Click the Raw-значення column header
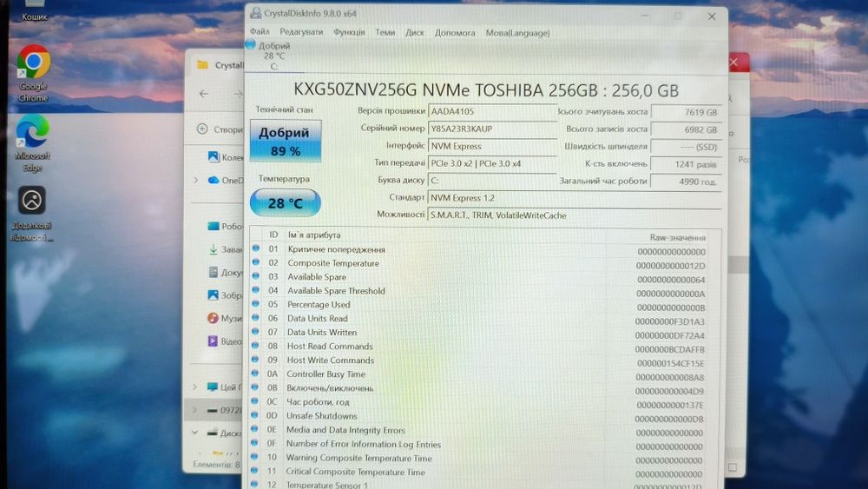Image resolution: width=868 pixels, height=489 pixels. pos(678,237)
